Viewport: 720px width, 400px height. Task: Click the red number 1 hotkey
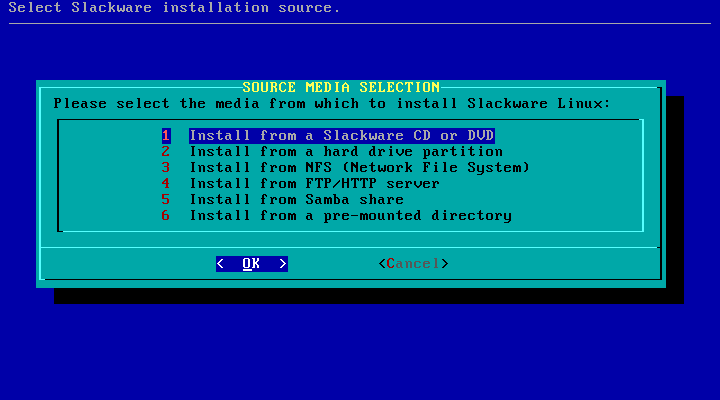(166, 135)
